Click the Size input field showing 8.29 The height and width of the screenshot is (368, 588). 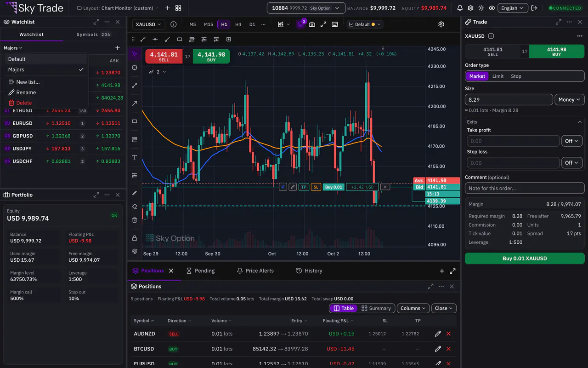coord(509,99)
